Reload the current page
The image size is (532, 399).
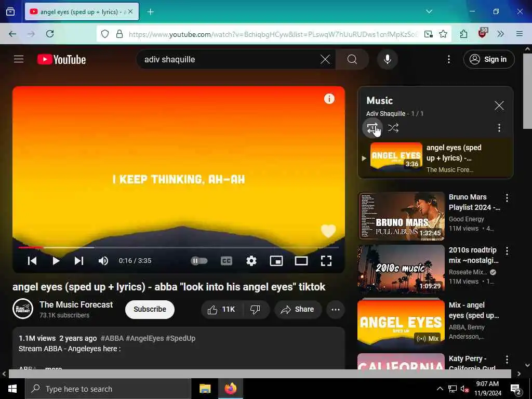(x=50, y=34)
